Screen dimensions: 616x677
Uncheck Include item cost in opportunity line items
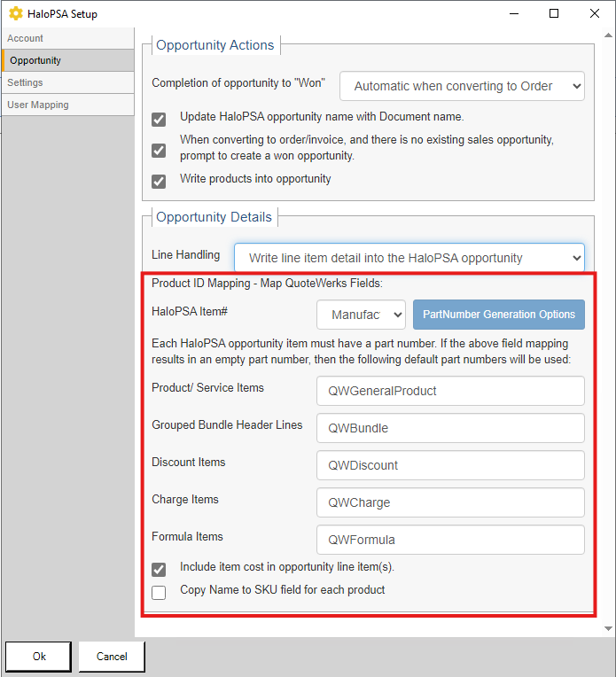159,570
